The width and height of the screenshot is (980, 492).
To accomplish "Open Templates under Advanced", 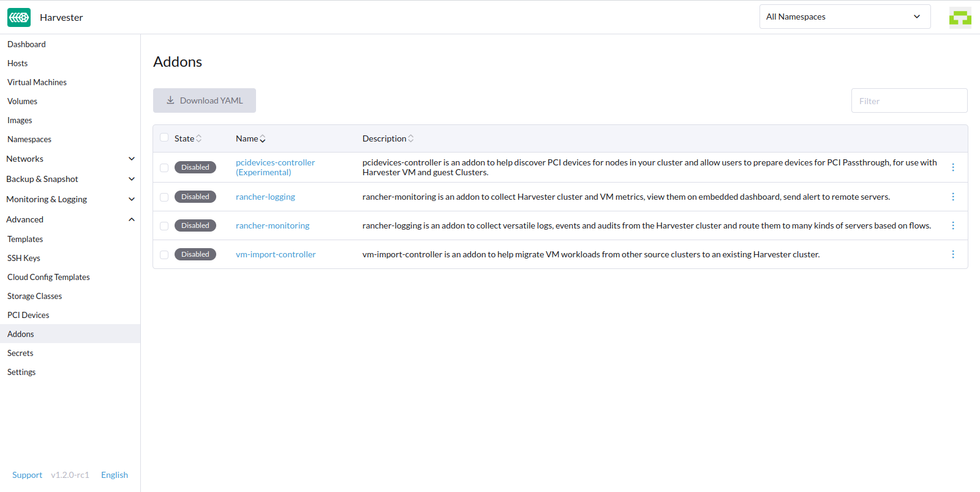I will coord(25,239).
